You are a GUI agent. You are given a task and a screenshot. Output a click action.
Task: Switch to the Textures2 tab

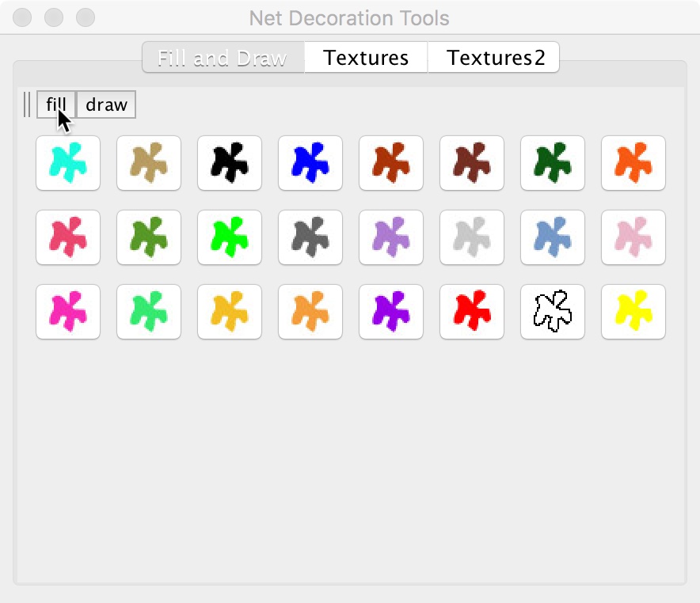coord(493,57)
